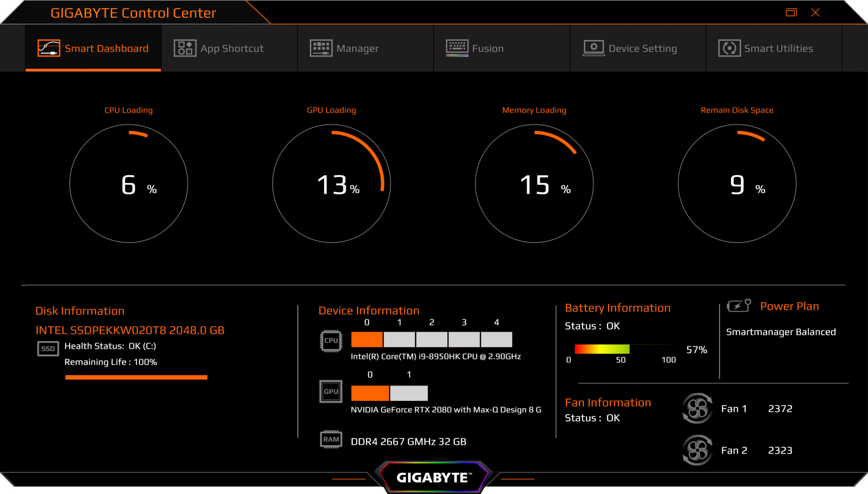Click the battery level gradient bar

click(602, 349)
